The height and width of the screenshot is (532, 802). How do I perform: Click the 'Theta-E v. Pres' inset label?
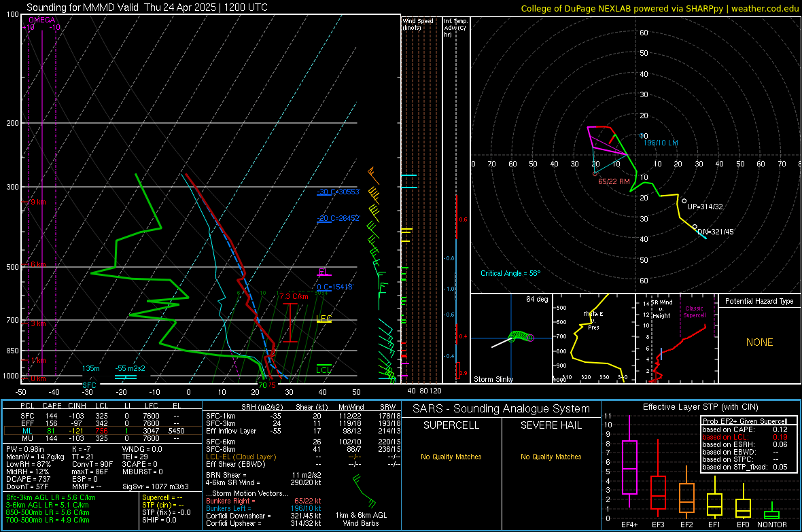(x=593, y=320)
